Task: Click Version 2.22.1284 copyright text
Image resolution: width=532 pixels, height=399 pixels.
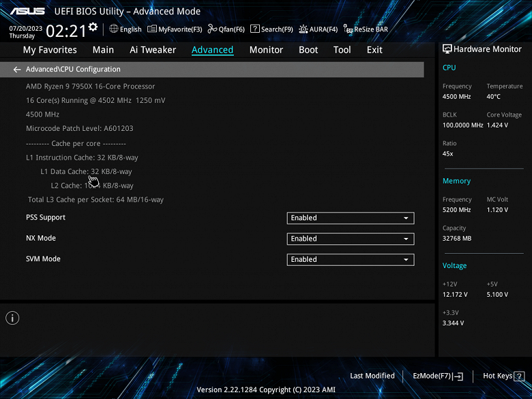Action: [266, 390]
